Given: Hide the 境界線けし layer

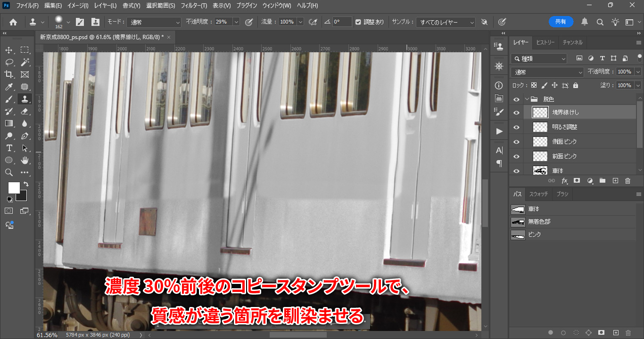Looking at the screenshot, I should tap(516, 113).
